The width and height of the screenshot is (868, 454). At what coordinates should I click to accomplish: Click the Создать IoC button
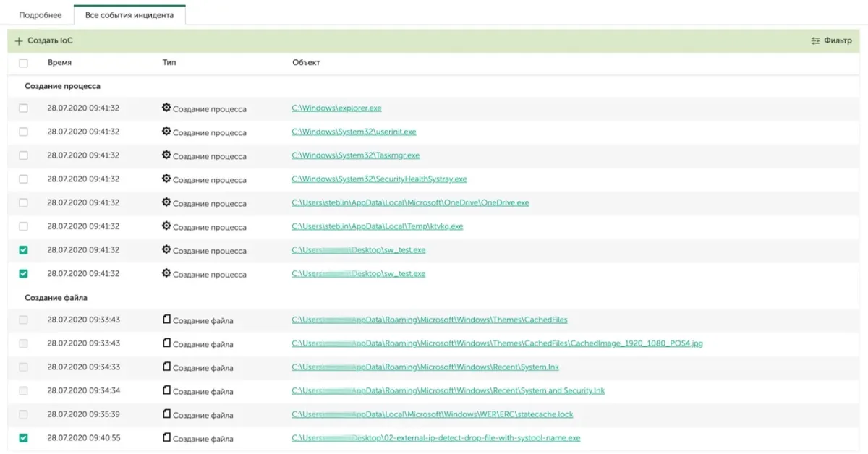50,41
